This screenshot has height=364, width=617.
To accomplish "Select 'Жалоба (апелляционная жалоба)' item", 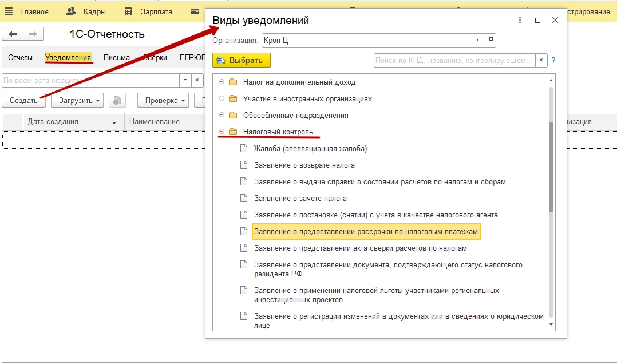I will coord(310,148).
